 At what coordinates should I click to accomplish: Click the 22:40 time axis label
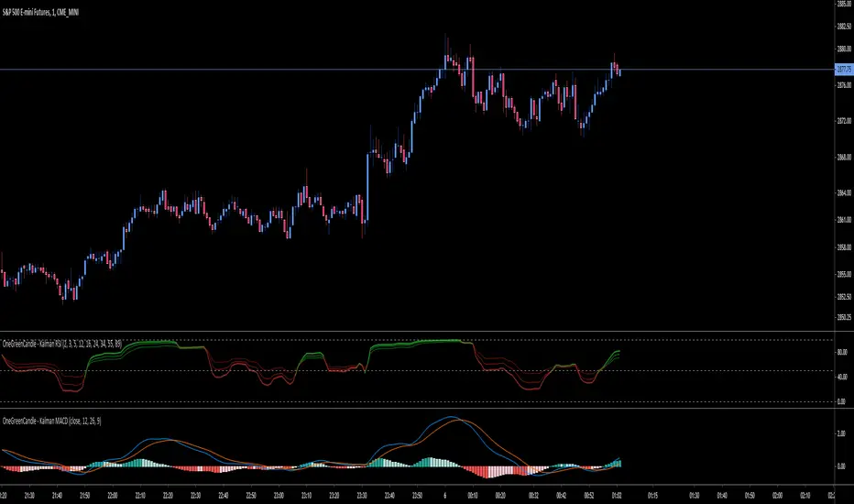pos(224,496)
